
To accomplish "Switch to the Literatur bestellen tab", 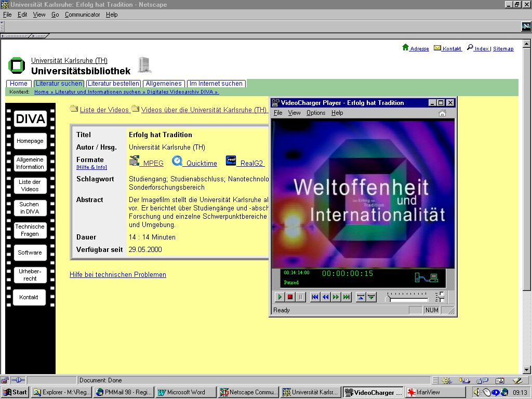I will pos(113,84).
